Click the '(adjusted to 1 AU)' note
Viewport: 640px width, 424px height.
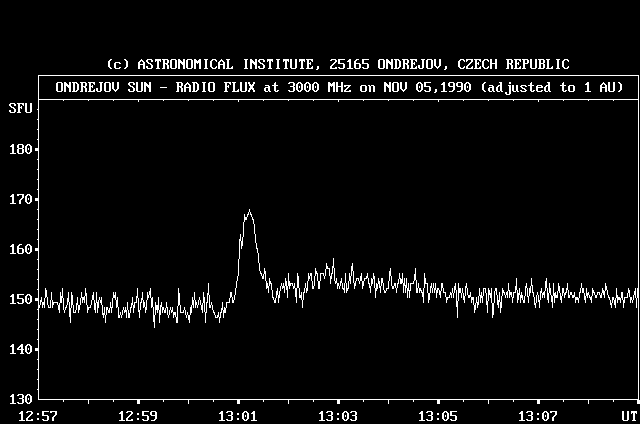552,87
